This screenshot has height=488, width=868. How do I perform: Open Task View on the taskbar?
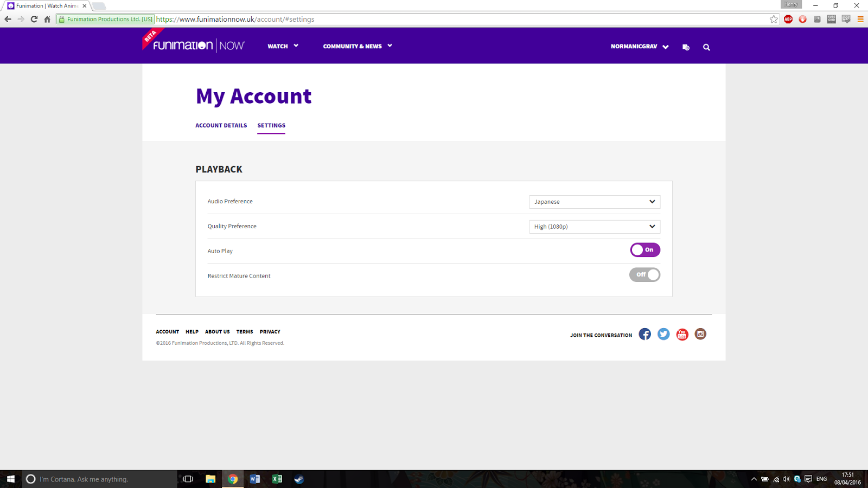[188, 479]
